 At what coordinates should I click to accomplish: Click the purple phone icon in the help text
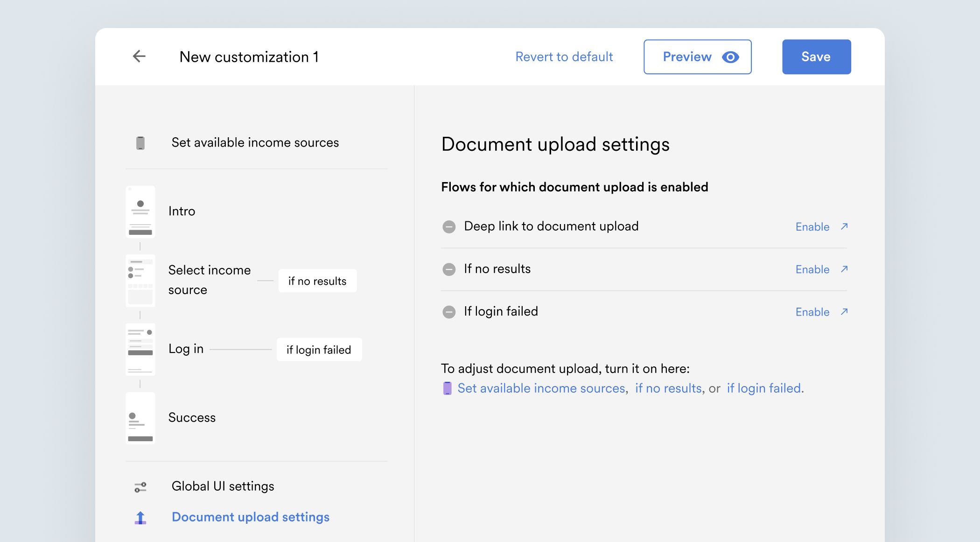tap(447, 388)
